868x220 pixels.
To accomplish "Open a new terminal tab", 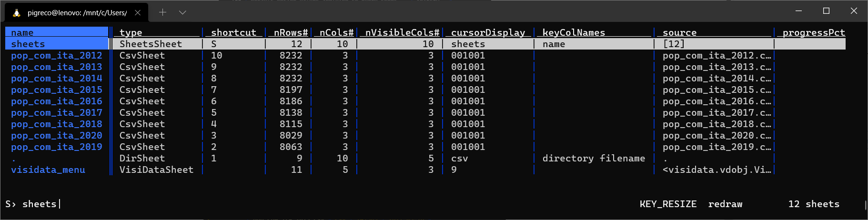I will tap(162, 12).
